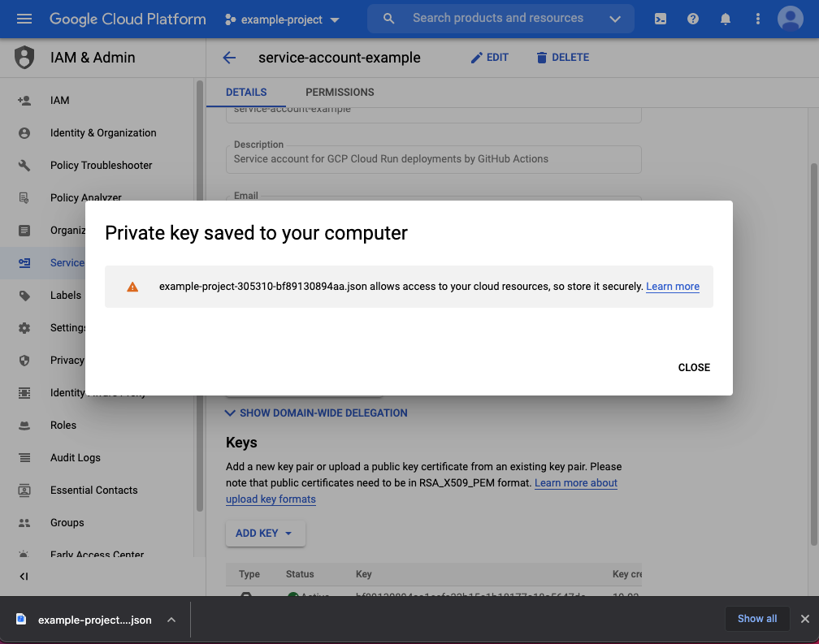Click the Identity-Aware Proxy icon
This screenshot has height=644, width=819.
pyautogui.click(x=24, y=392)
